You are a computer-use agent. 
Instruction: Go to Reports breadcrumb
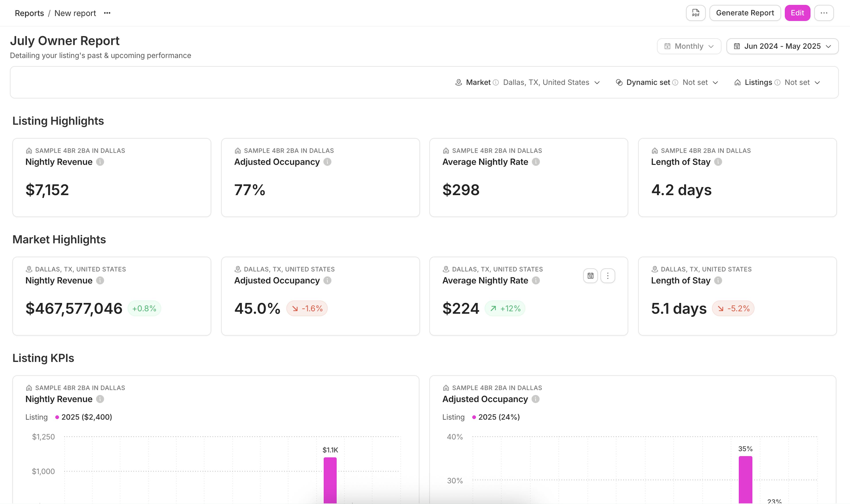[x=29, y=13]
